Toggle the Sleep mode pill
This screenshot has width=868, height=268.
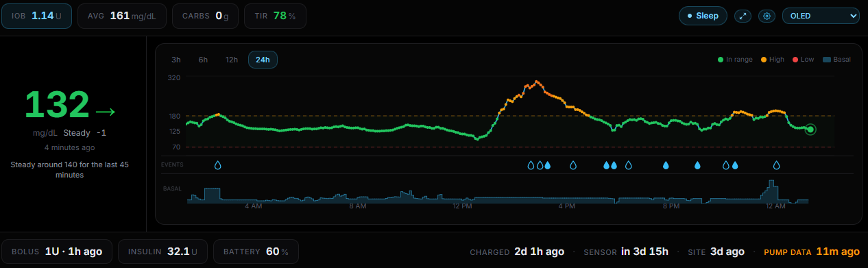[x=703, y=16]
